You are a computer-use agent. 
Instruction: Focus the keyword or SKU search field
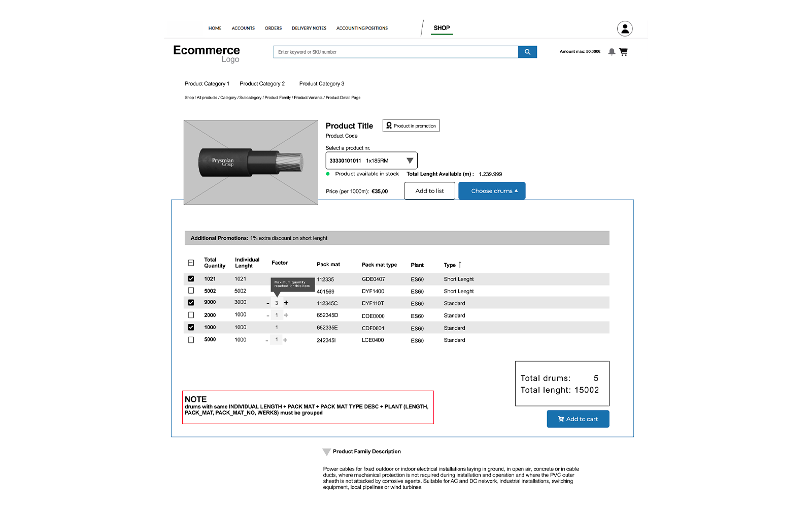[x=396, y=52]
